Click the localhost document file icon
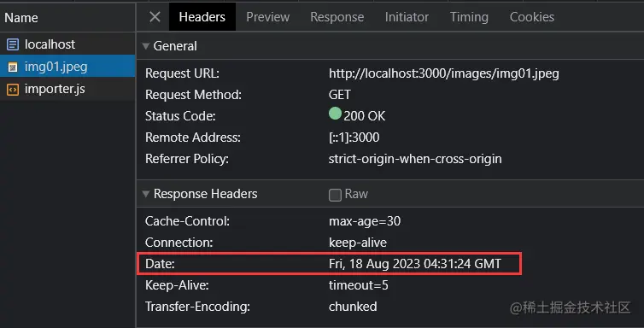Image resolution: width=644 pixels, height=328 pixels. pos(13,44)
